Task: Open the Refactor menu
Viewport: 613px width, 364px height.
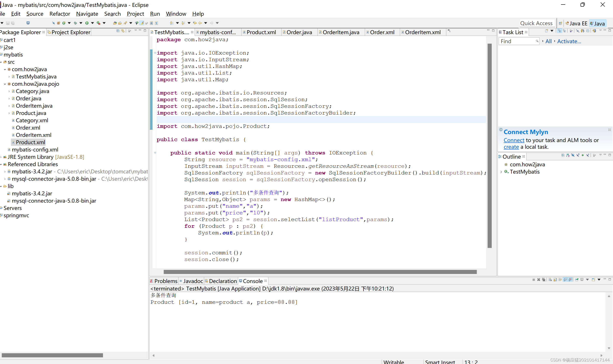Action: click(x=60, y=14)
